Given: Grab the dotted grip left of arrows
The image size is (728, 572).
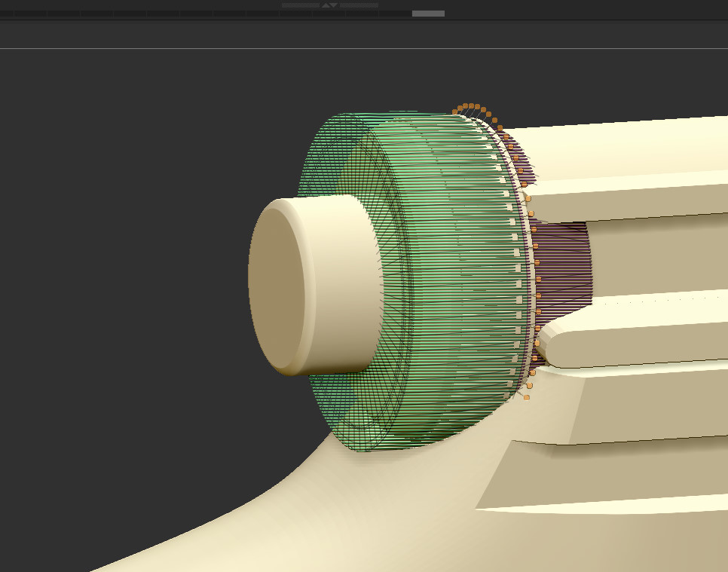Looking at the screenshot, I should [301, 5].
